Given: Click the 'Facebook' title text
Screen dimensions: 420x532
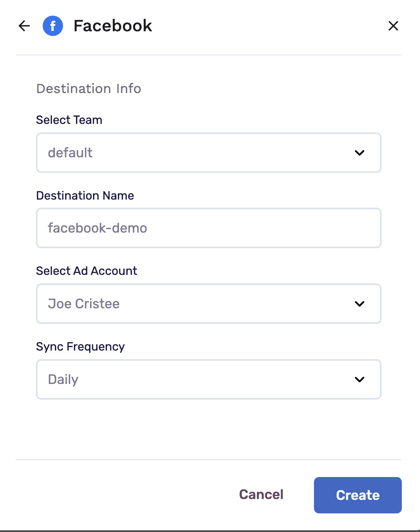Looking at the screenshot, I should (x=113, y=26).
